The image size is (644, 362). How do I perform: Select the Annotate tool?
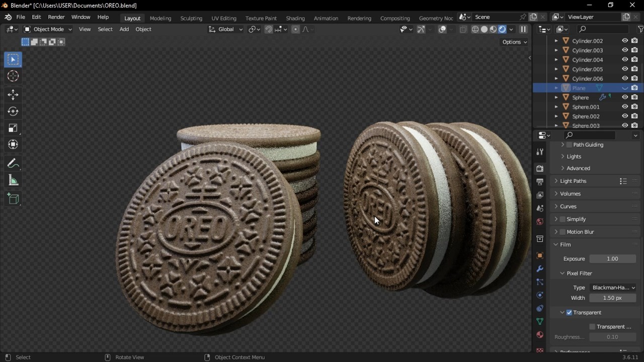[13, 163]
